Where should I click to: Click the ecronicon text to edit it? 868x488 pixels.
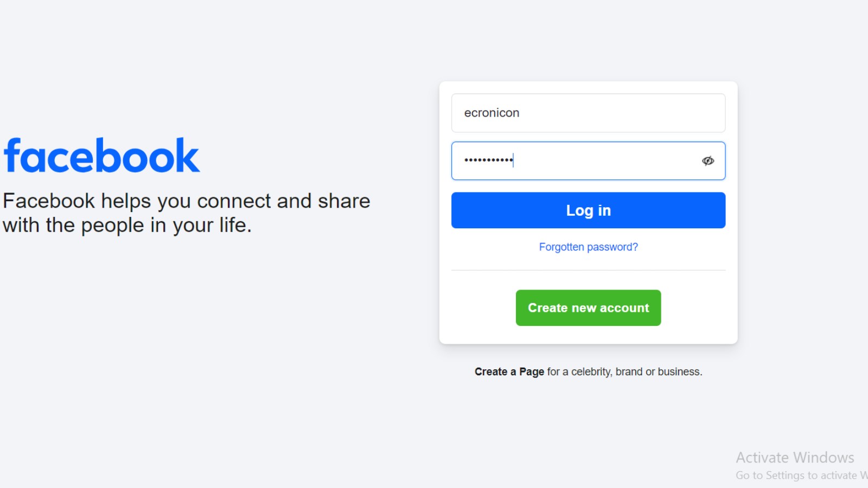[492, 113]
